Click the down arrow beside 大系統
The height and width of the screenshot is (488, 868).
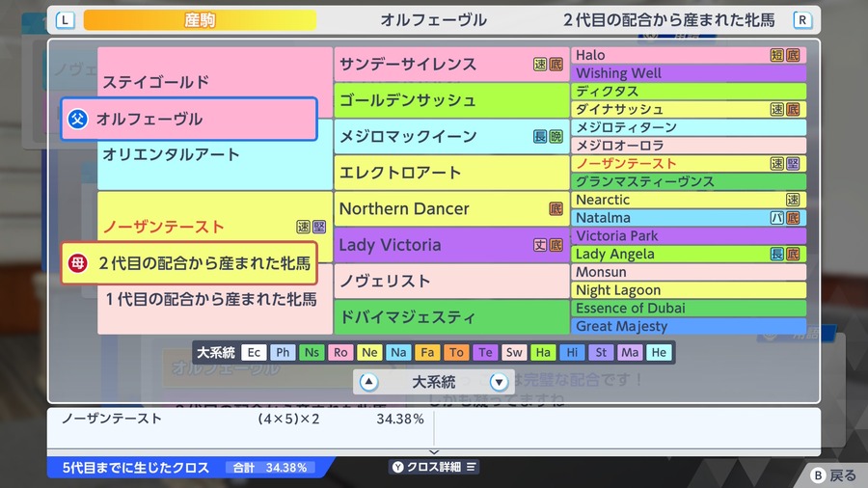tap(499, 382)
